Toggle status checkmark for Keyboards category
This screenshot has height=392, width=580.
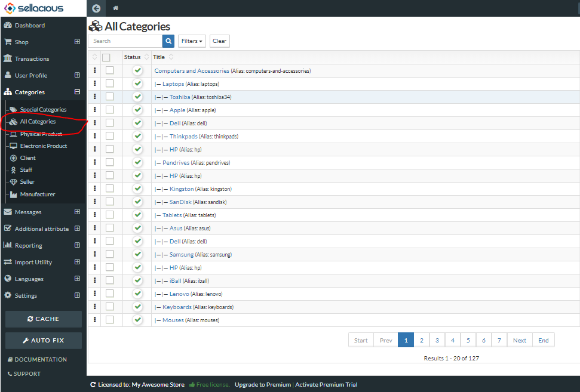(x=137, y=307)
